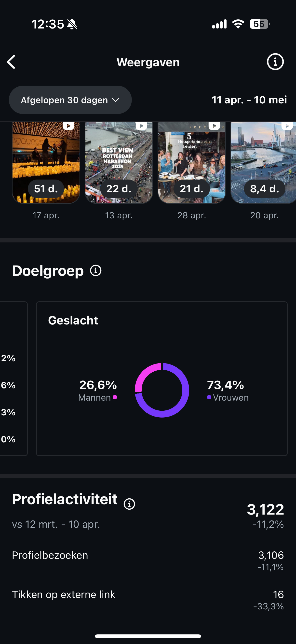296x644 pixels.
Task: Tap the purple Vrouwen legend dot
Action: pyautogui.click(x=209, y=397)
